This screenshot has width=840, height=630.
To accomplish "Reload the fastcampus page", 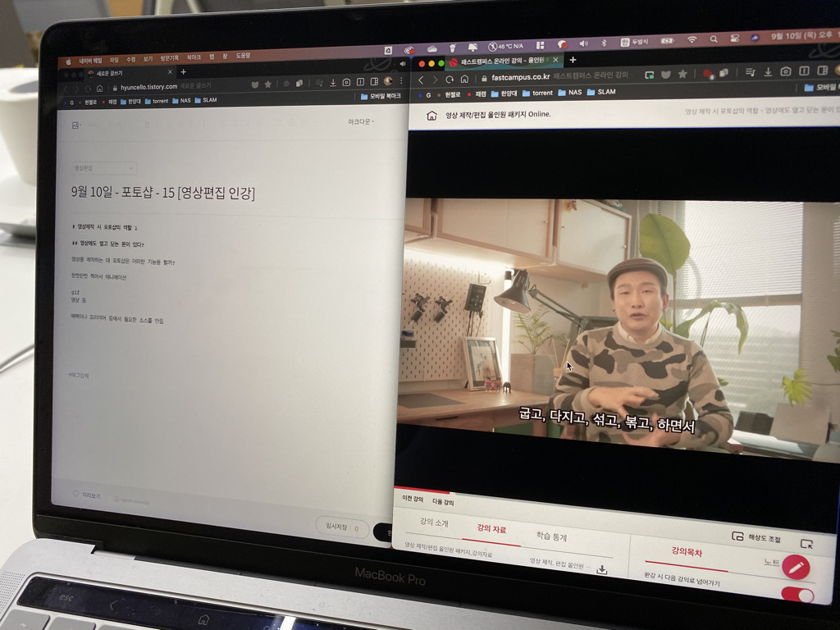I will click(x=450, y=80).
